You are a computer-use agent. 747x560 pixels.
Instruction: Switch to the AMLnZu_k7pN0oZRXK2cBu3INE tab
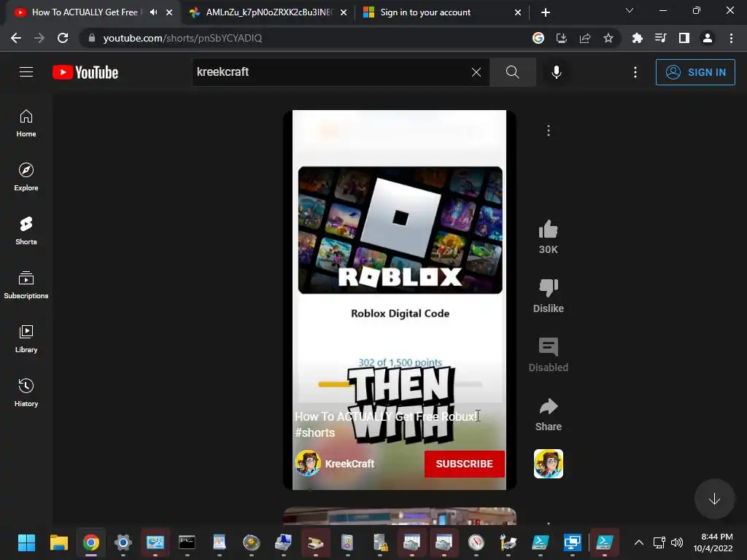click(x=267, y=12)
